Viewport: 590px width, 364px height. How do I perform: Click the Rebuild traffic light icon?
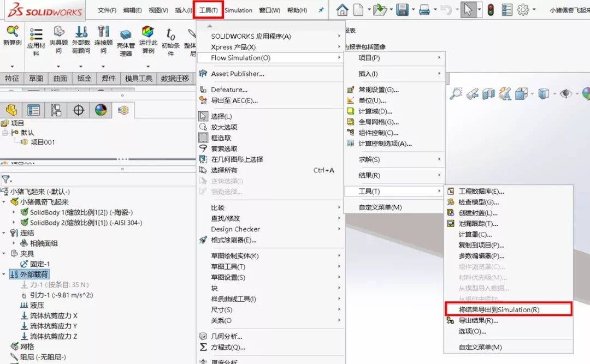pos(491,10)
